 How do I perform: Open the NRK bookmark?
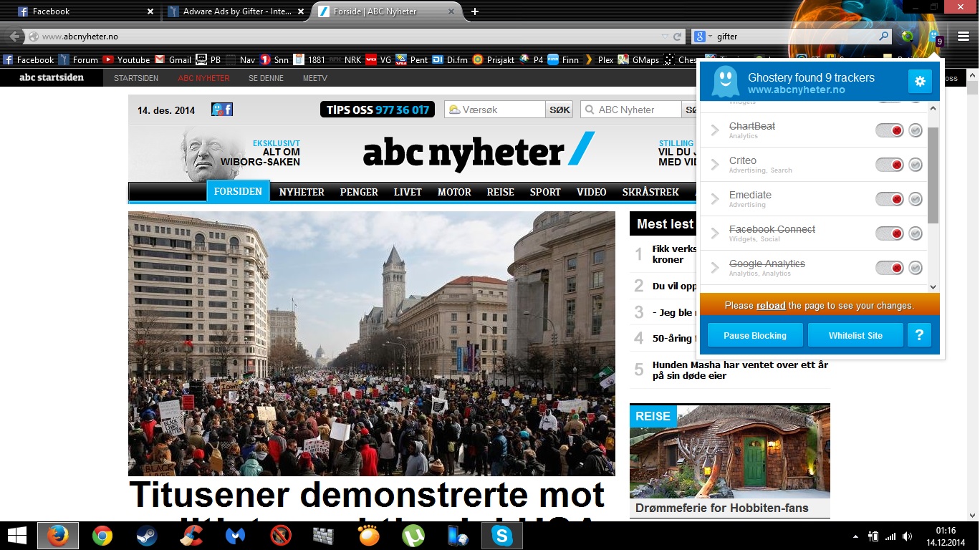(x=345, y=59)
